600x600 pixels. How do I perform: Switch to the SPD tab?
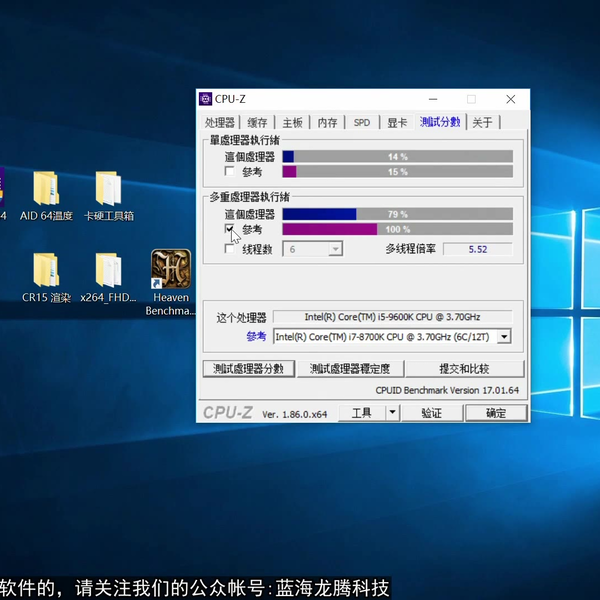(x=362, y=122)
